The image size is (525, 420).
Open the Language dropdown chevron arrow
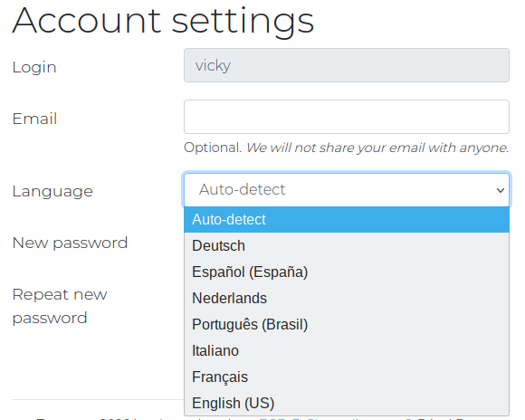(x=501, y=190)
